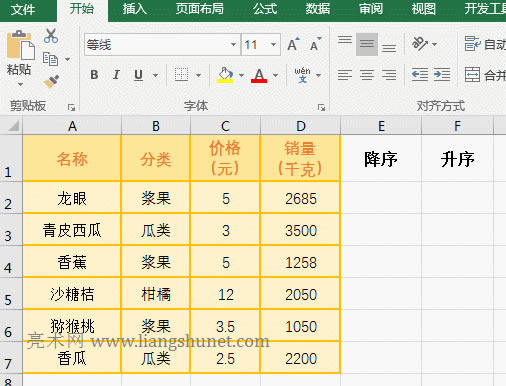Image resolution: width=506 pixels, height=386 pixels.
Task: Select cell containing 青皮西瓜
Action: (72, 230)
